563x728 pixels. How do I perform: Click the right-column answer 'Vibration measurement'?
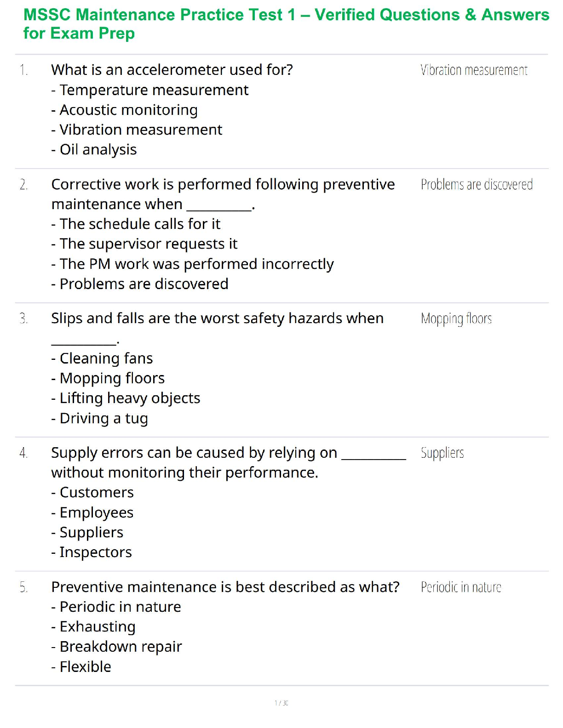click(474, 70)
